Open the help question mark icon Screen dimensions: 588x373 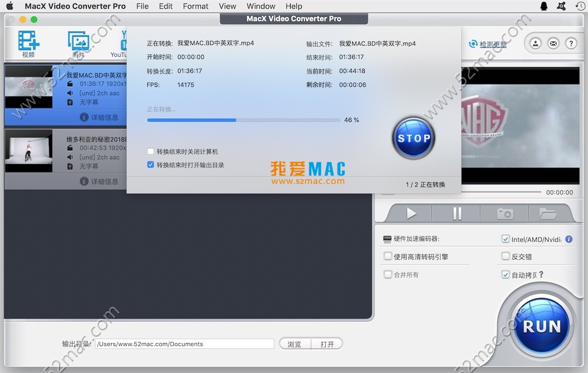click(x=571, y=43)
